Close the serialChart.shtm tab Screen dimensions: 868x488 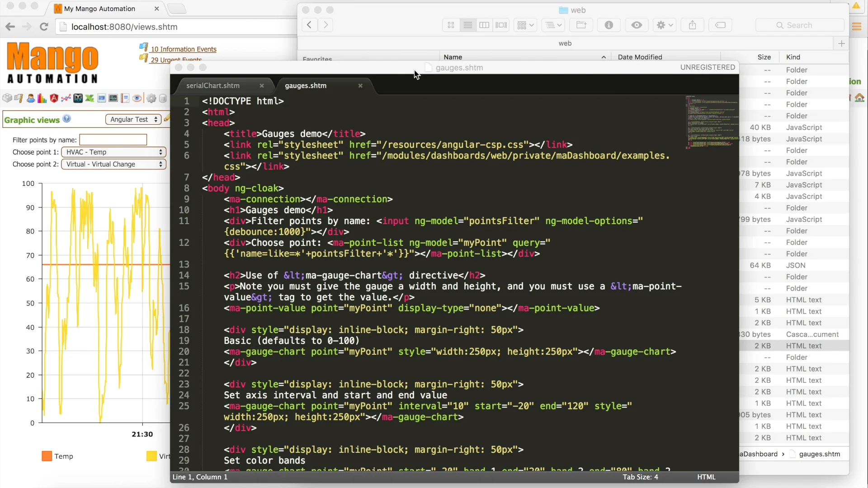coord(261,86)
